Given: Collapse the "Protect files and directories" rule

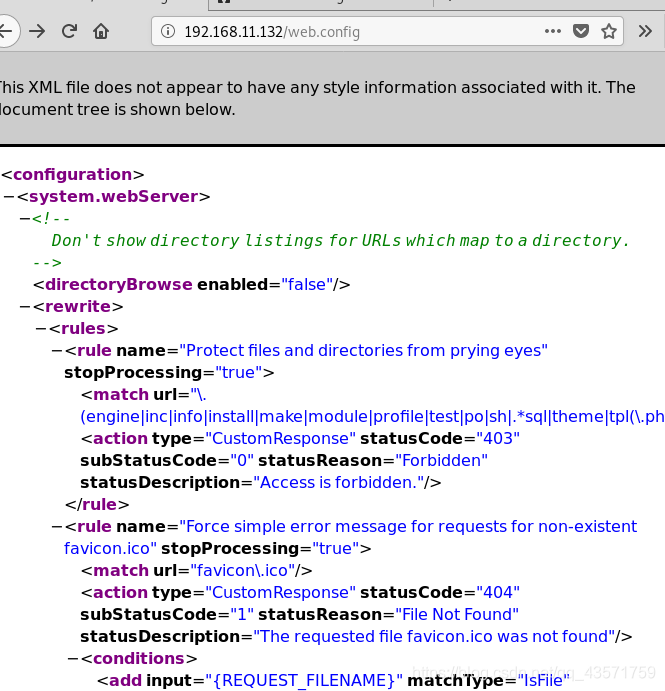Looking at the screenshot, I should point(57,351).
